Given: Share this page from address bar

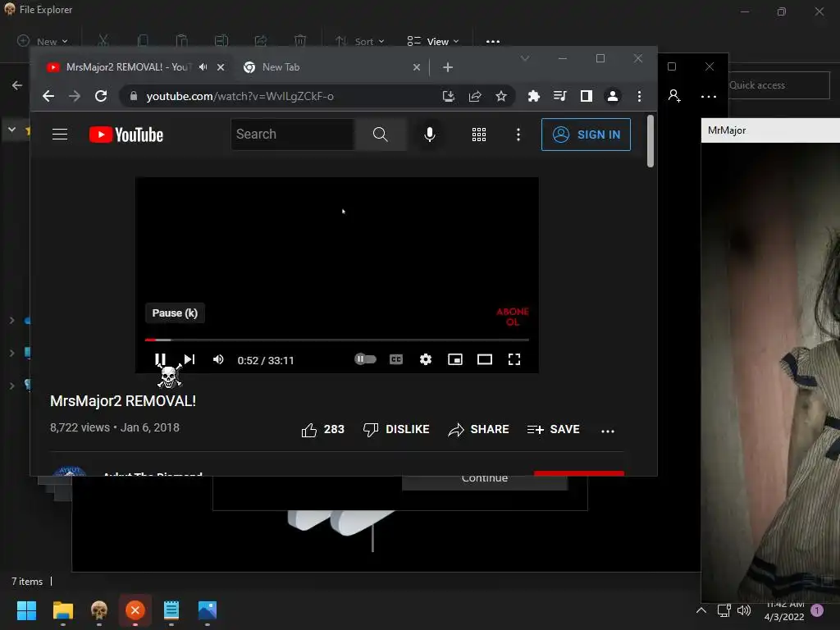Looking at the screenshot, I should click(475, 96).
